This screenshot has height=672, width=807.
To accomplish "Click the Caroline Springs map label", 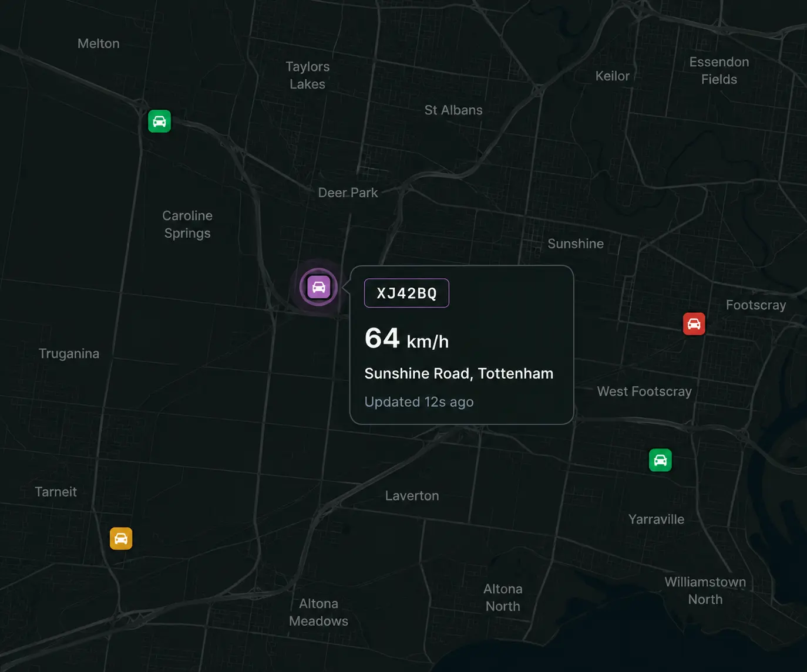I will (187, 224).
